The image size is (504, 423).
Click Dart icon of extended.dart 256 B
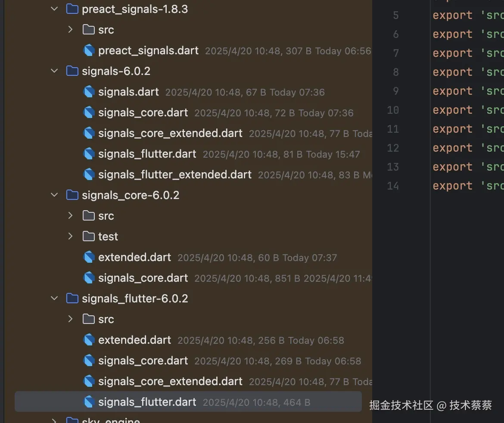pos(89,340)
